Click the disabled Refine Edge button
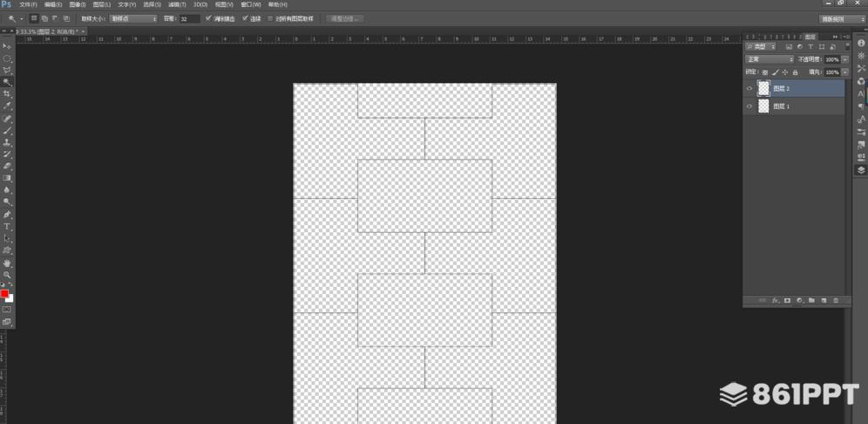This screenshot has height=424, width=868. pyautogui.click(x=345, y=18)
